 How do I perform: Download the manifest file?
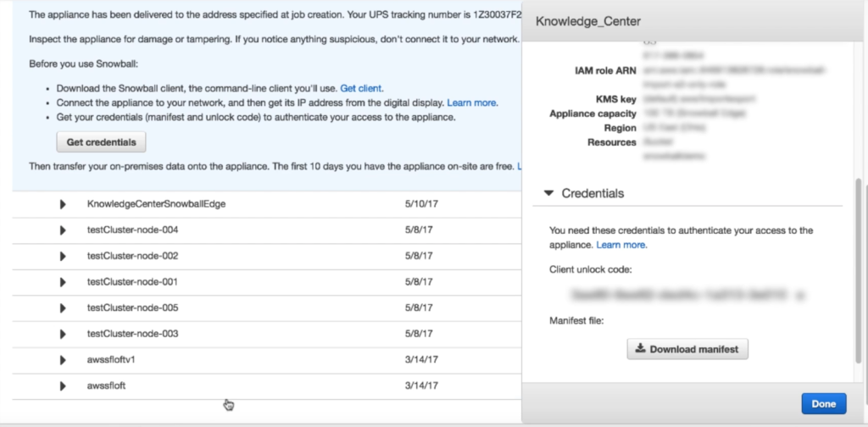(x=687, y=349)
